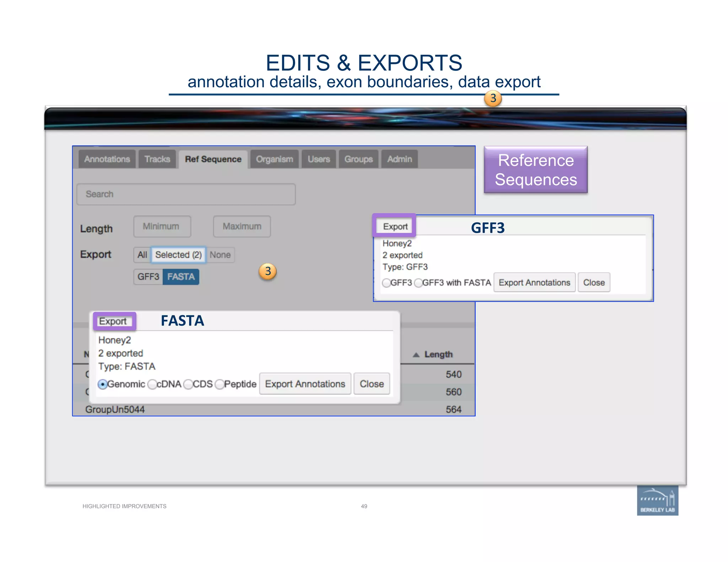Click the FASTA export format button
The width and height of the screenshot is (728, 562).
pos(181,277)
